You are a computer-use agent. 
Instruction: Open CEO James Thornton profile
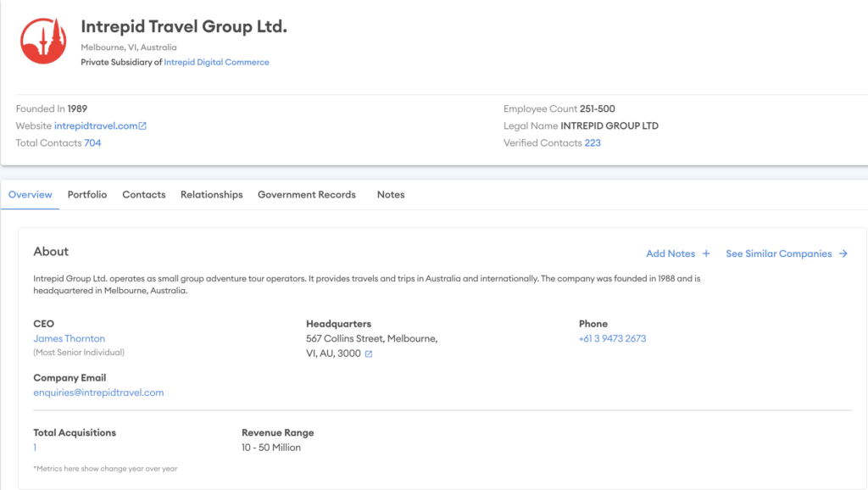(70, 338)
